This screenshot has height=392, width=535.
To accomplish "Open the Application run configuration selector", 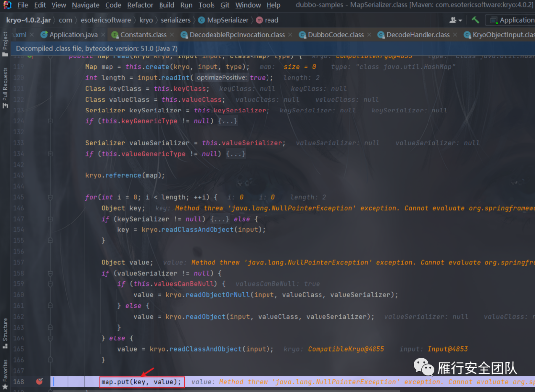I will [512, 20].
